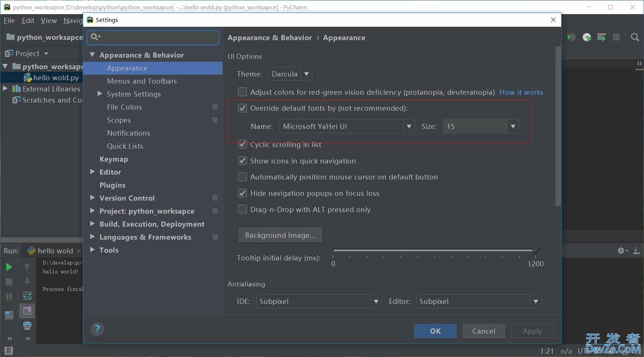Click the Stop square in Run panel
Viewport: 644px width, 357px height.
9,282
